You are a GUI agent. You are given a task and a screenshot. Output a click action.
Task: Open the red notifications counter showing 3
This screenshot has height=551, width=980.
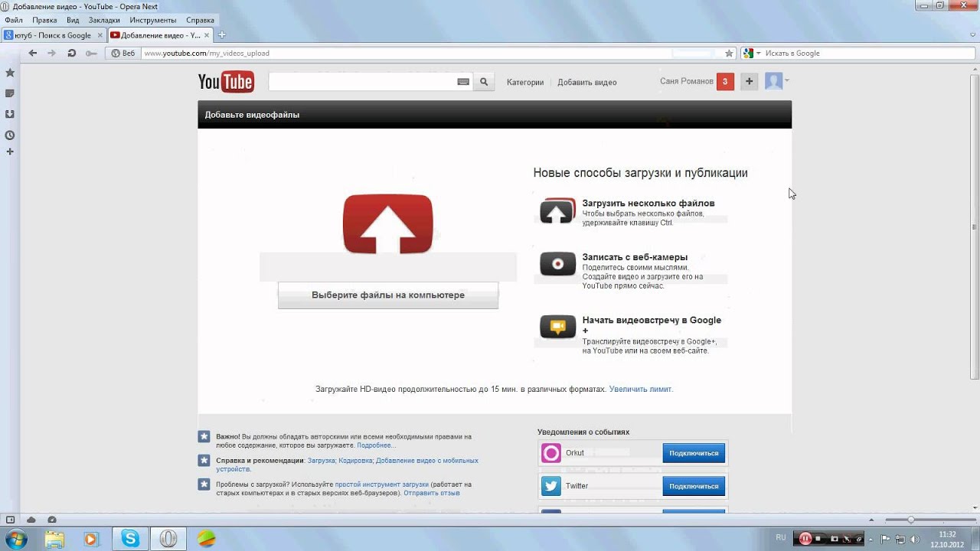(x=725, y=82)
